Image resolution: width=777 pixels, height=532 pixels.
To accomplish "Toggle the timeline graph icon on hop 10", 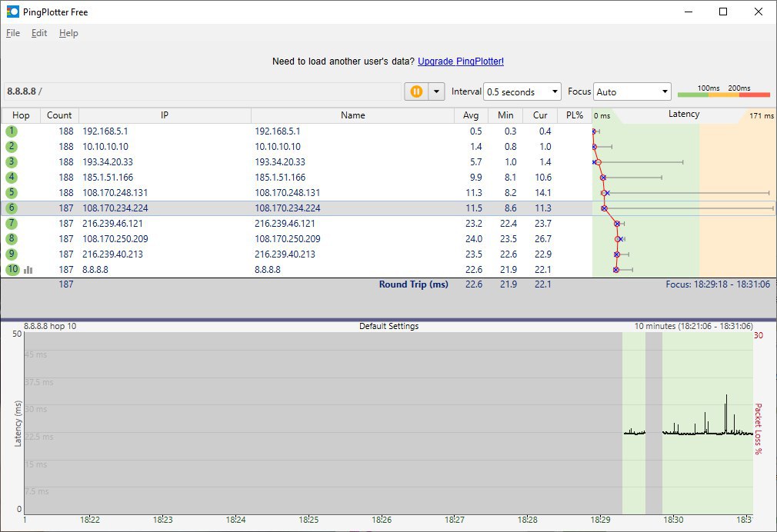I will click(x=28, y=270).
